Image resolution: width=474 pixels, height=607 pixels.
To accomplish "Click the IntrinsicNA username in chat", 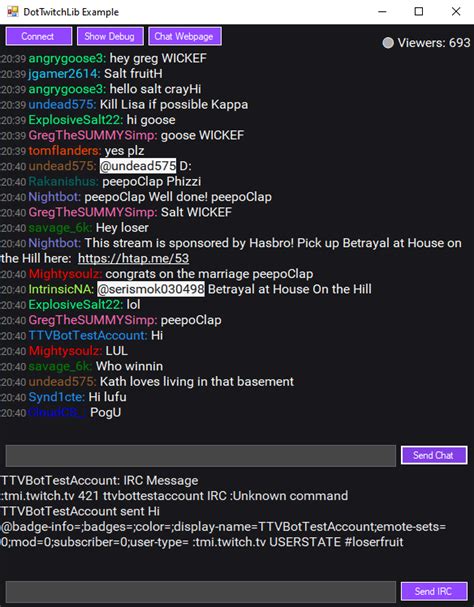I will tap(61, 289).
